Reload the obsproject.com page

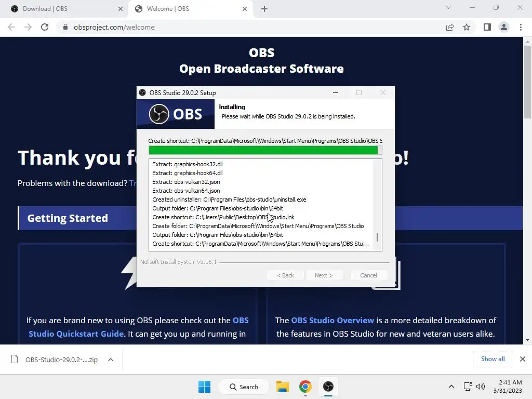[x=45, y=27]
